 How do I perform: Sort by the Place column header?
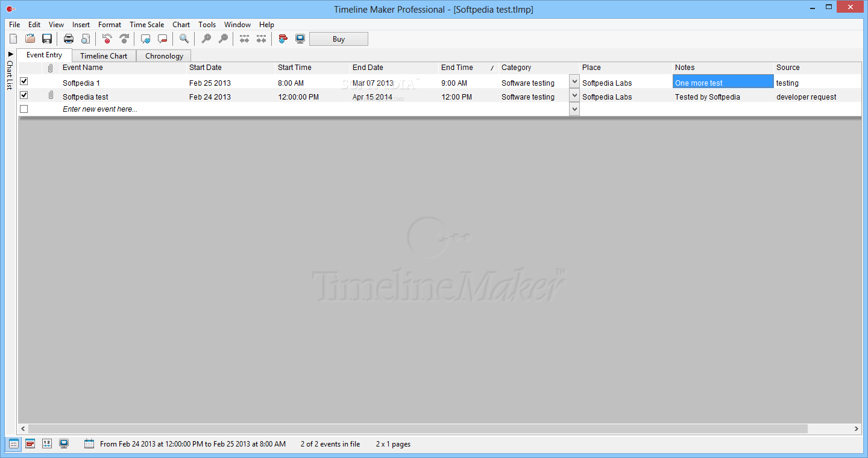[x=626, y=68]
